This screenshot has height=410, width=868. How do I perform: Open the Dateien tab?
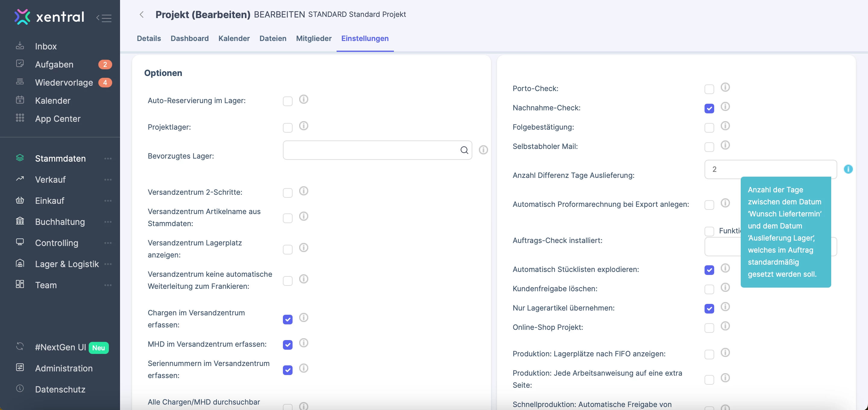pos(273,38)
